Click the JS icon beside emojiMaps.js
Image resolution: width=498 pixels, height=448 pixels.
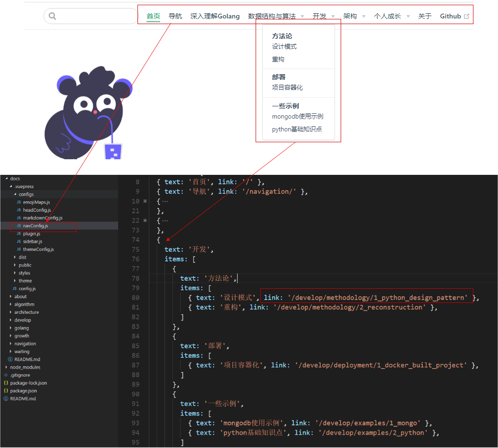coord(19,202)
